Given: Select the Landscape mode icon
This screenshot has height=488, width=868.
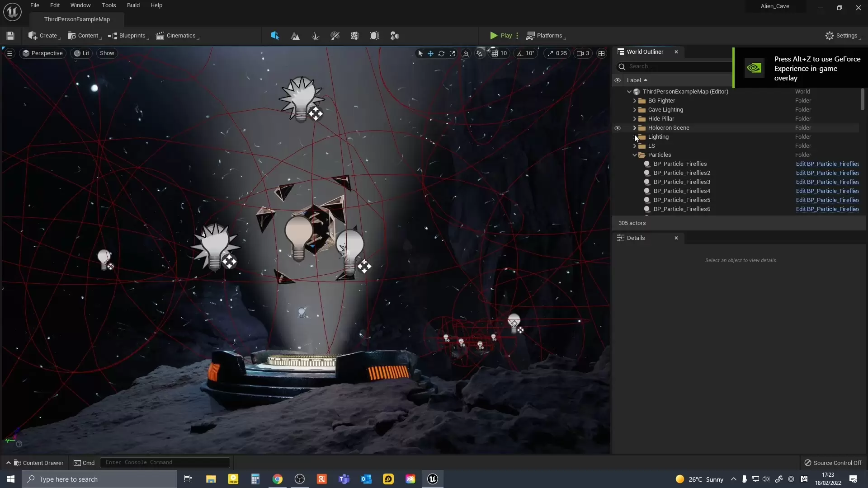Looking at the screenshot, I should coord(295,36).
